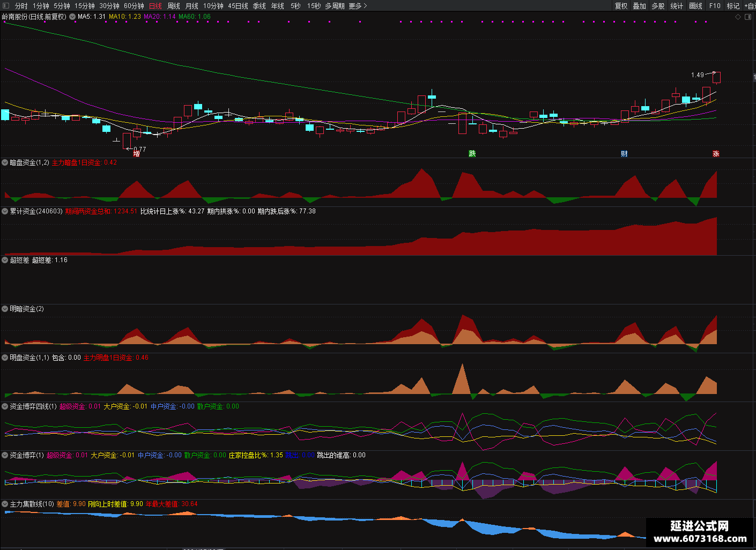Screen dimensions: 756x550
Task: Collapse the 累计资金 indicator panel
Action: pyautogui.click(x=5, y=211)
